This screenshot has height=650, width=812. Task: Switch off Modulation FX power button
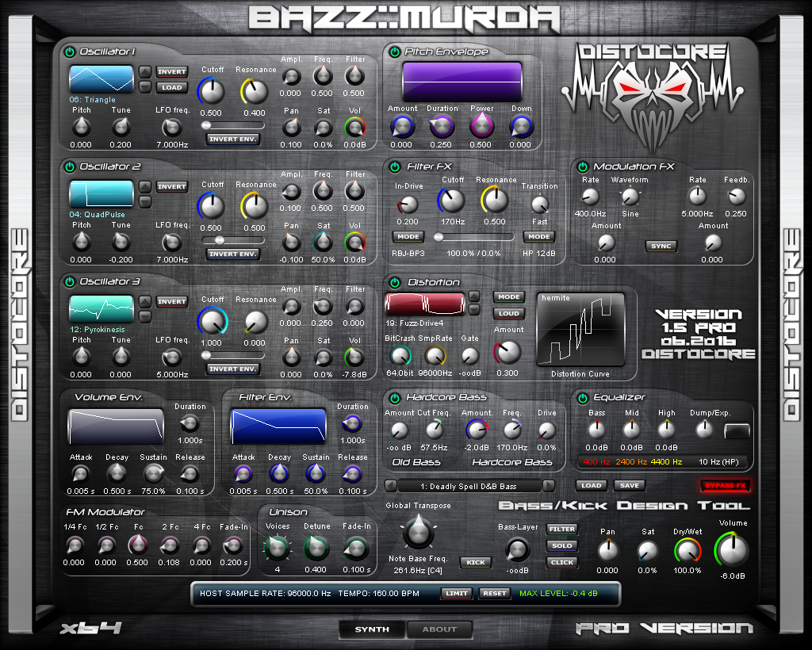pyautogui.click(x=583, y=166)
